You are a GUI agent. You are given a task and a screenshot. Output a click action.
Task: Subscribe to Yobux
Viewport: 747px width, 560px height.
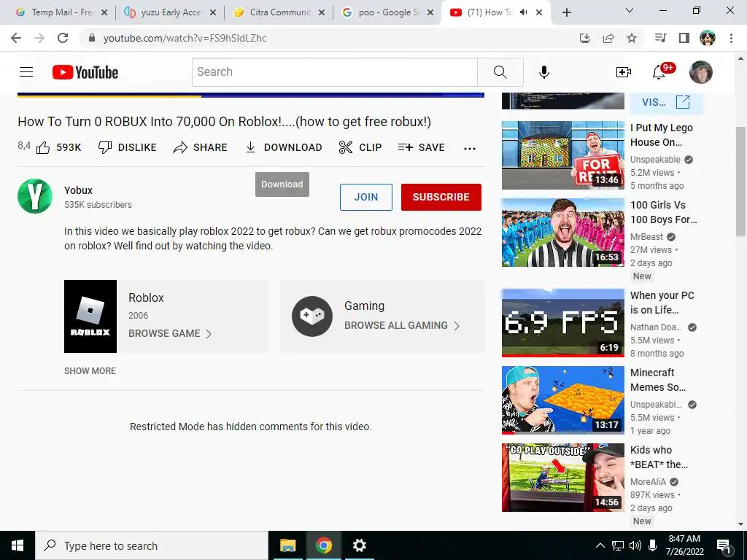pos(441,197)
